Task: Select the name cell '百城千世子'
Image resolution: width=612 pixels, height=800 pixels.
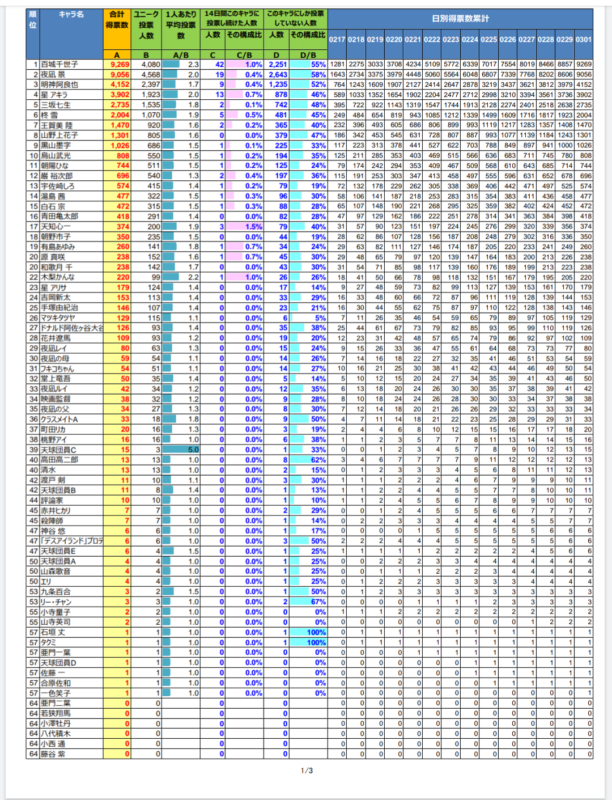Action: [x=71, y=64]
